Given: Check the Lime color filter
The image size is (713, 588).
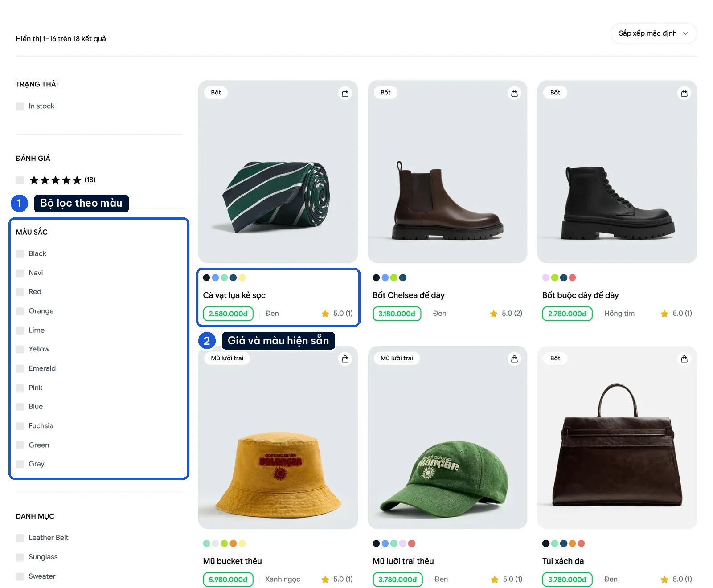Looking at the screenshot, I should coord(20,331).
